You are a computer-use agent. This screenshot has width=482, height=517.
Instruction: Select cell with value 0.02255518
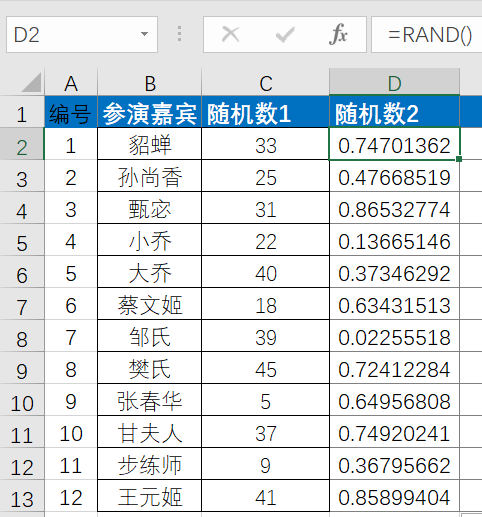point(394,336)
